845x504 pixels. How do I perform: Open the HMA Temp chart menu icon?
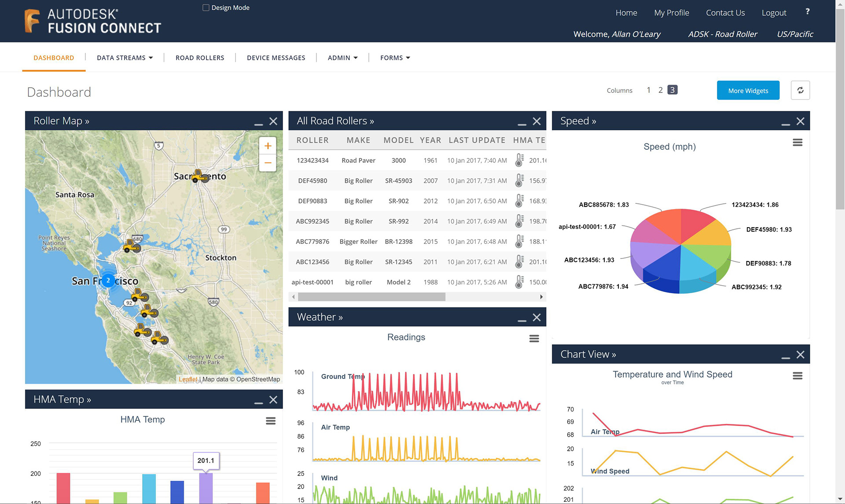point(271,421)
